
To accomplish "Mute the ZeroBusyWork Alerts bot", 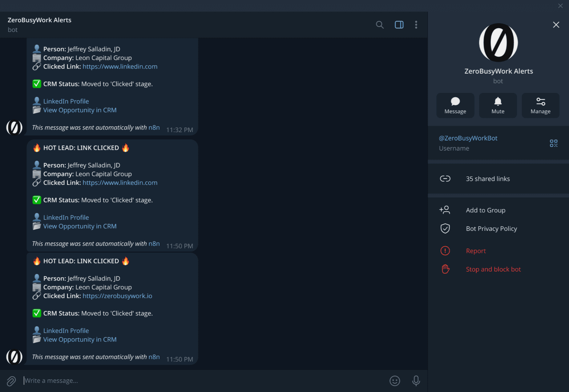I will click(x=498, y=105).
